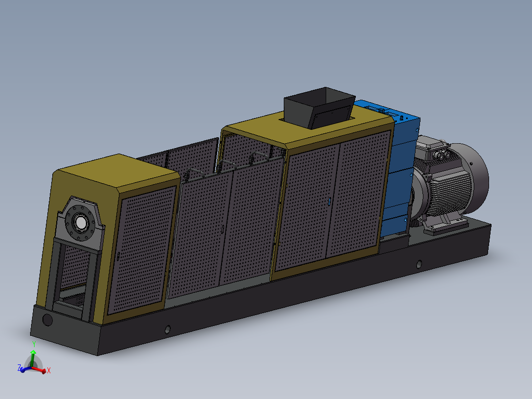Click the green Y axis of the orientation triad
The width and height of the screenshot is (532, 399).
[33, 359]
